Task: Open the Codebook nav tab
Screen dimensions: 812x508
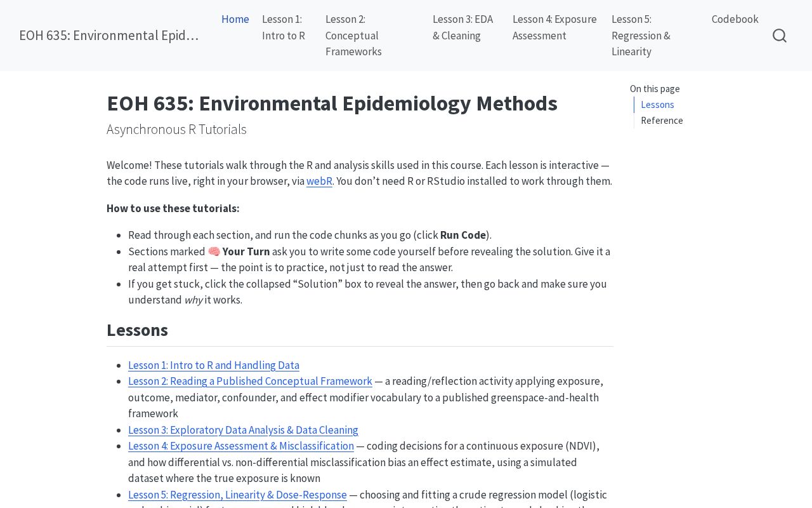Action: point(735,19)
